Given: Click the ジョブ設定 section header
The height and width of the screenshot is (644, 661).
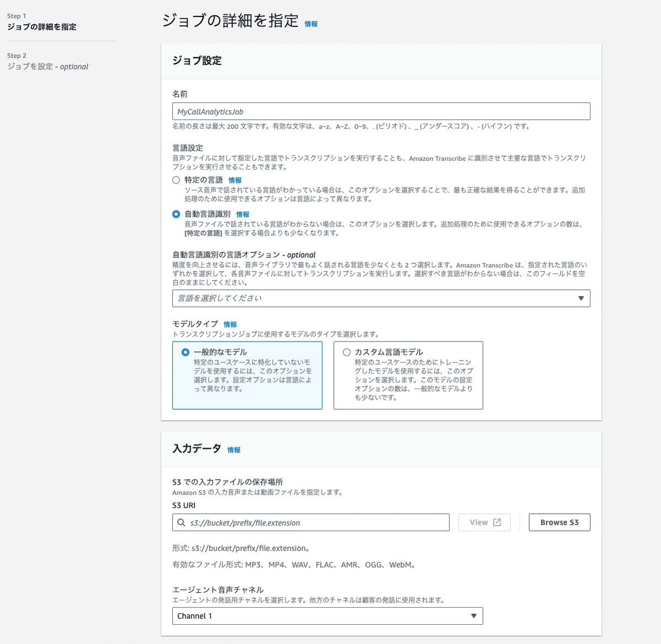Looking at the screenshot, I should point(197,60).
